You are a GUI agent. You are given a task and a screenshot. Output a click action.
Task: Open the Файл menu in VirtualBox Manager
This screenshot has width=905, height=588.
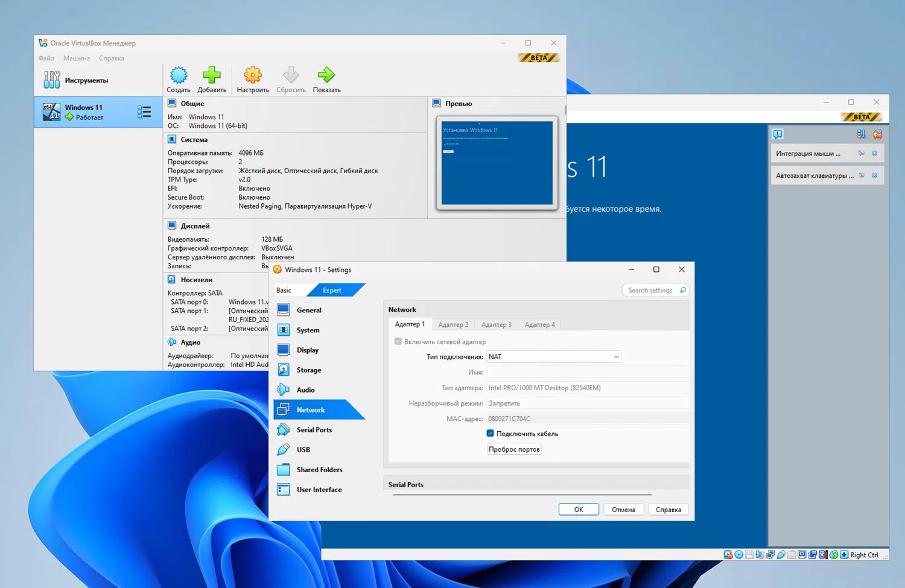coord(46,58)
